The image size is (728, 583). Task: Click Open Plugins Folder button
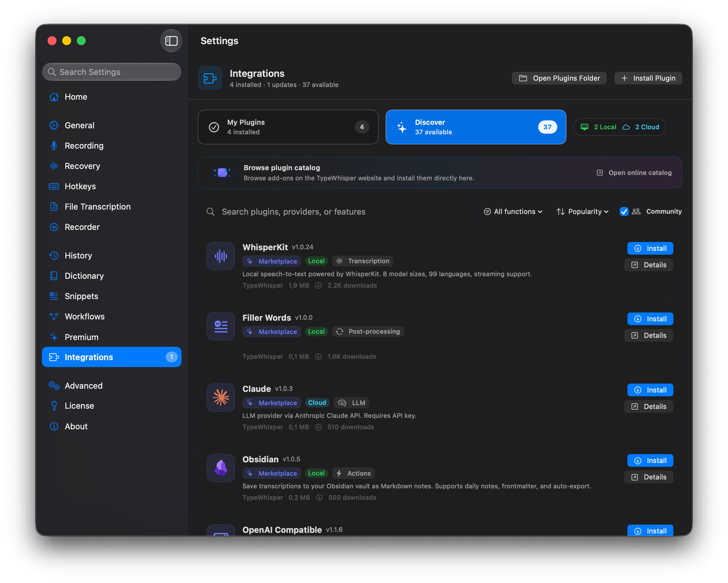[x=559, y=78]
